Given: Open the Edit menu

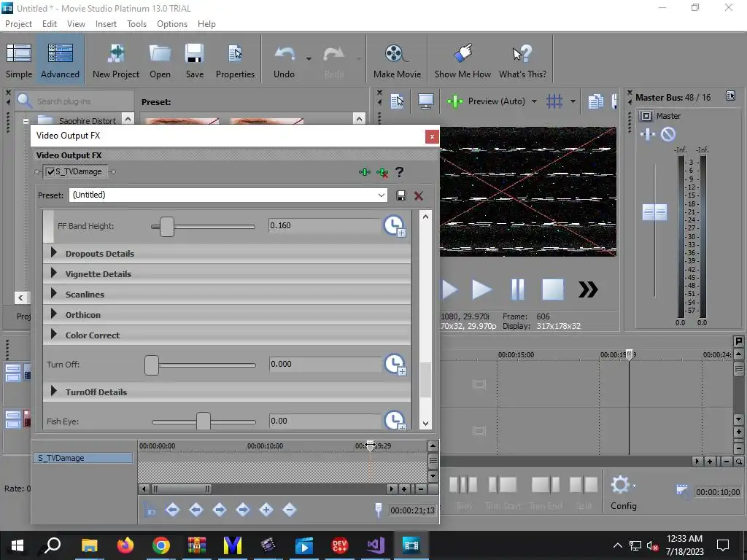Looking at the screenshot, I should (x=50, y=24).
